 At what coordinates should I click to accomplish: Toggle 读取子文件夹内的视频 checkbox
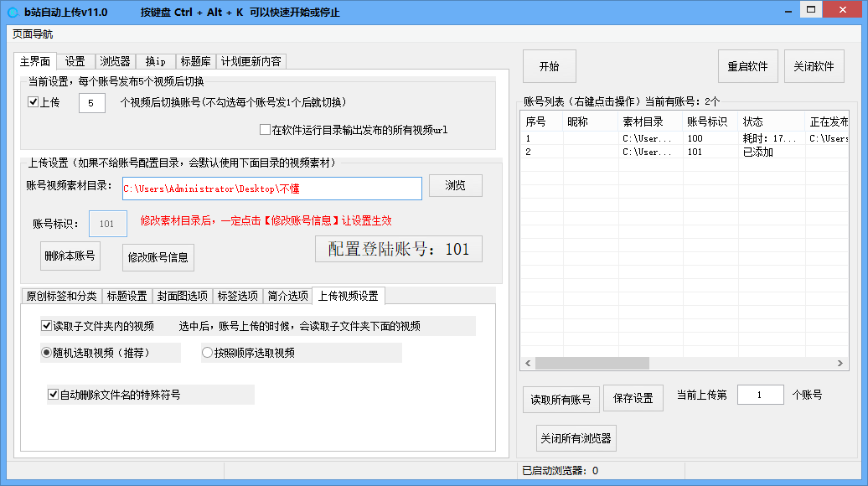[x=47, y=326]
